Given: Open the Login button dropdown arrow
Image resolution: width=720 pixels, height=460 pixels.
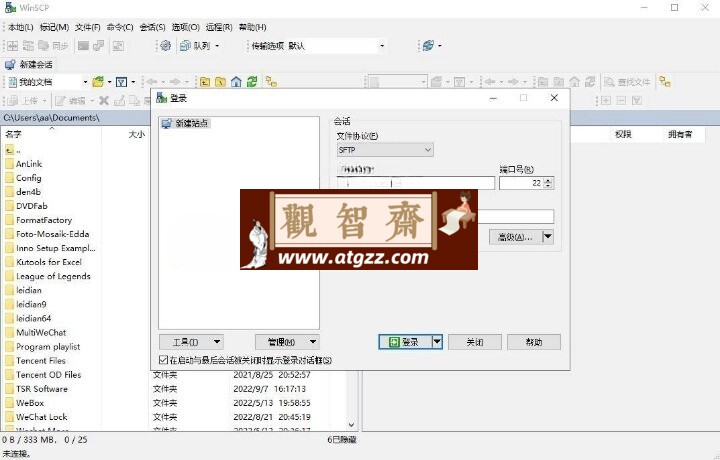Looking at the screenshot, I should (x=437, y=342).
